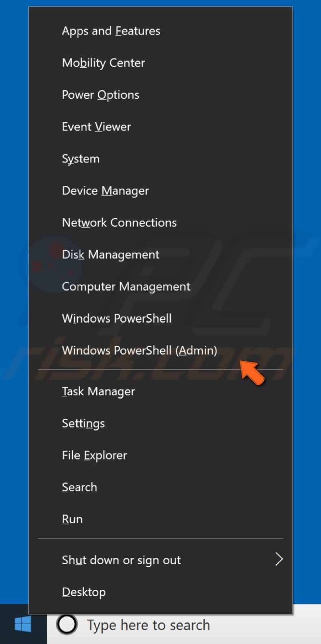Open Apps and Features
Screen dimensions: 321x644
(x=111, y=30)
